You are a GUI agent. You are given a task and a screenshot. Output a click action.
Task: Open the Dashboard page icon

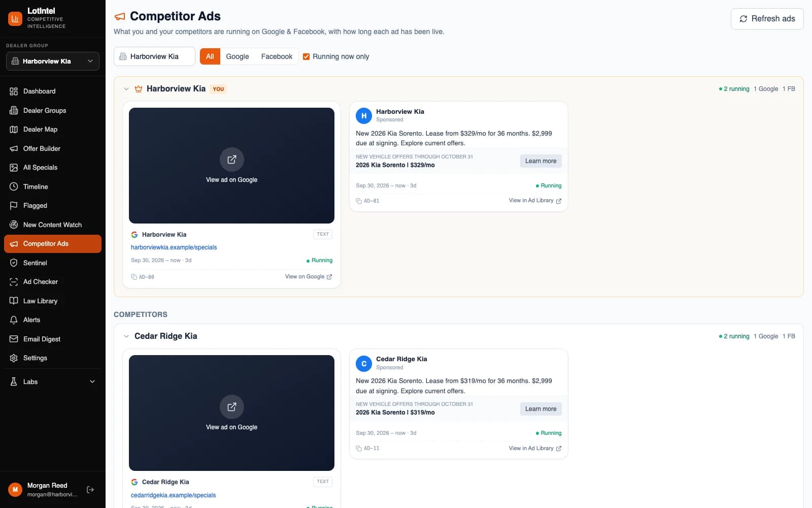pyautogui.click(x=14, y=91)
